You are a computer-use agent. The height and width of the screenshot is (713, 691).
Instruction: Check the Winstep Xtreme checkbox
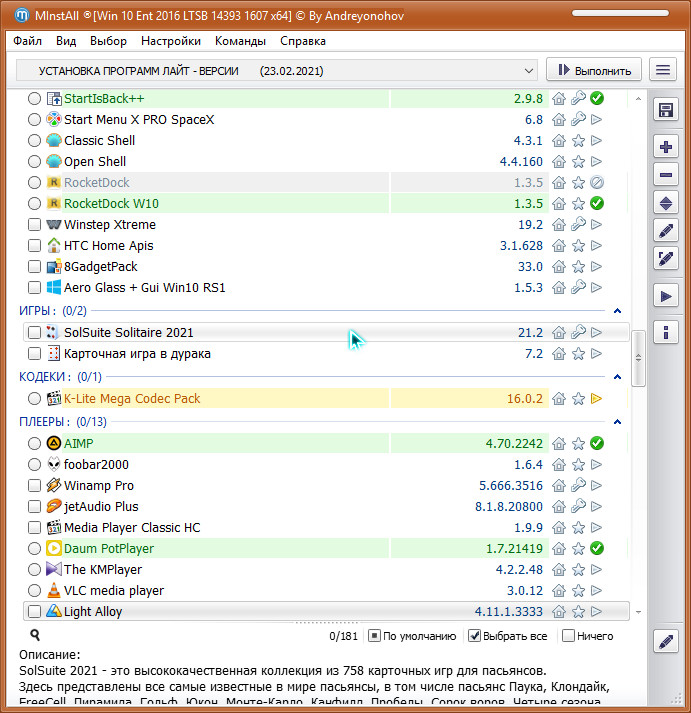pos(35,224)
